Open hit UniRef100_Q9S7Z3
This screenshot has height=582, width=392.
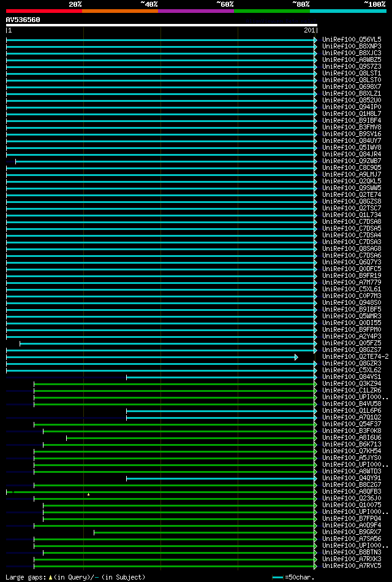[x=352, y=66]
